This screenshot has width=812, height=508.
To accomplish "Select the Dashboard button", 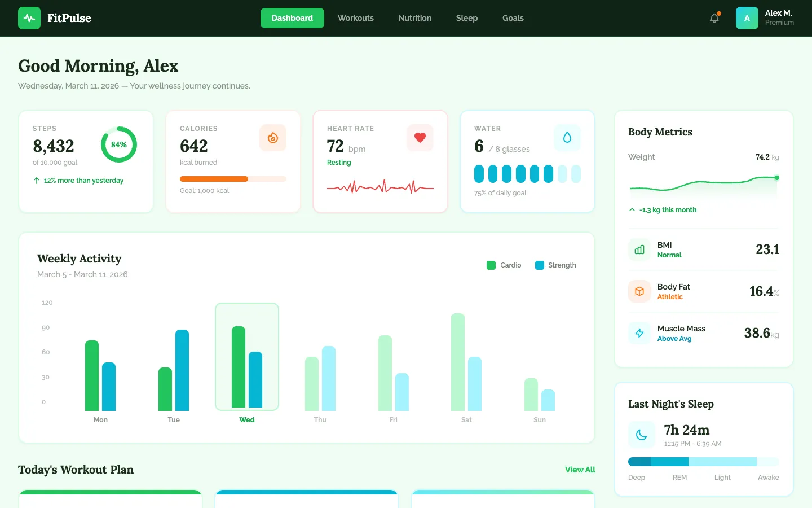I will point(292,18).
